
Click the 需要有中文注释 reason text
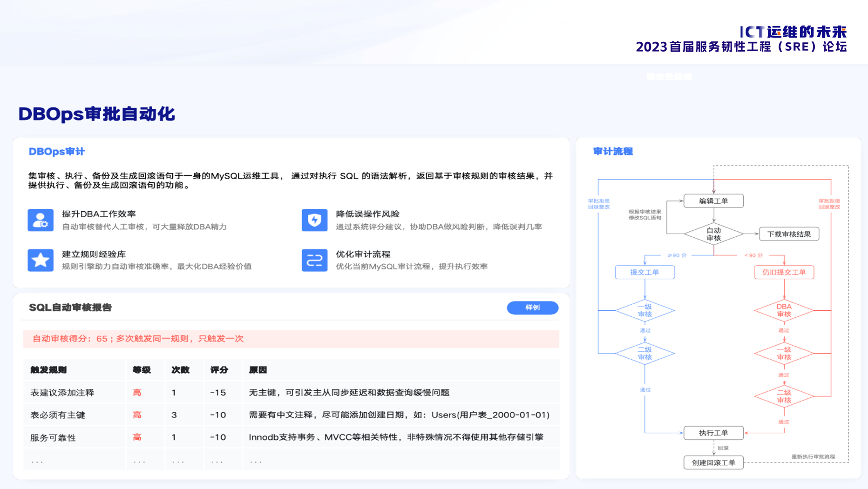pos(399,415)
